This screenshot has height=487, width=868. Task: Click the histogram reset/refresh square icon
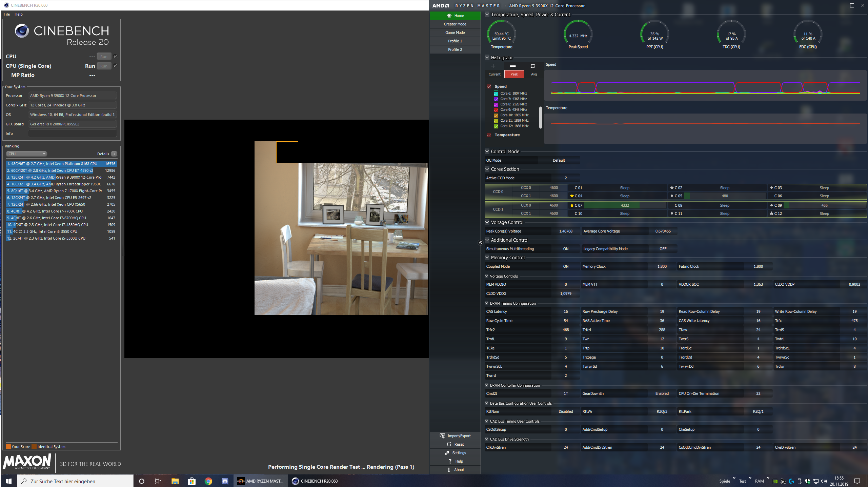532,66
